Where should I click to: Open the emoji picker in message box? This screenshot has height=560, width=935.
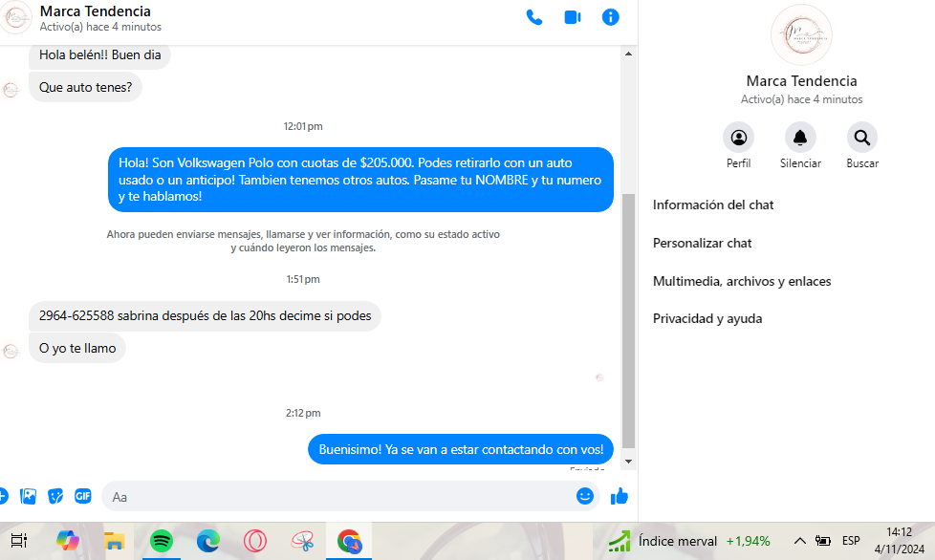585,496
